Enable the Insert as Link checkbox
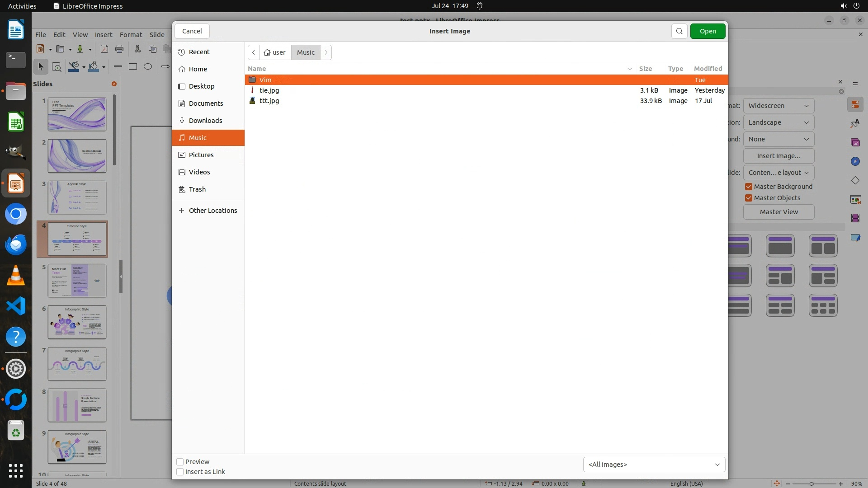The height and width of the screenshot is (488, 868). [x=180, y=472]
